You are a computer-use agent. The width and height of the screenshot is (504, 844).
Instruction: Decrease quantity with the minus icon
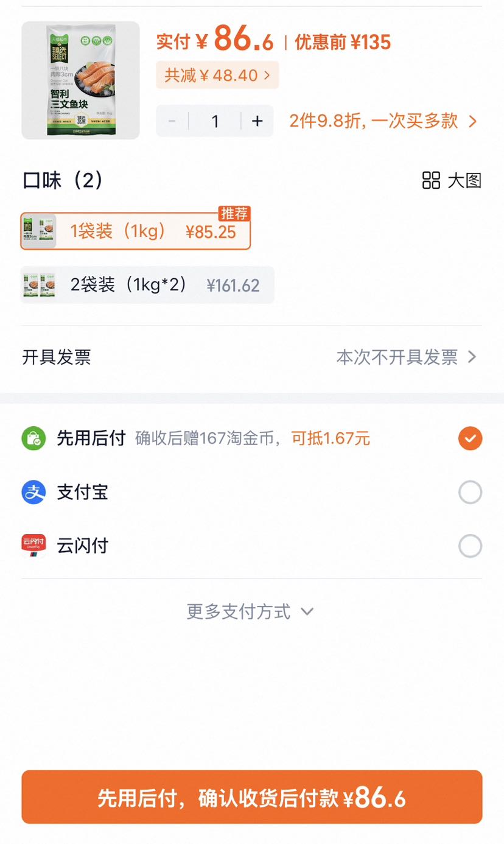click(172, 121)
